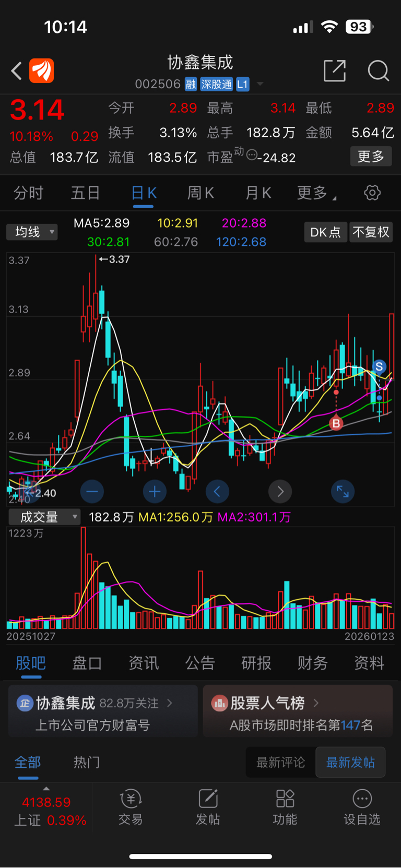
Task: Toggle the DK点 button
Action: pos(325,232)
